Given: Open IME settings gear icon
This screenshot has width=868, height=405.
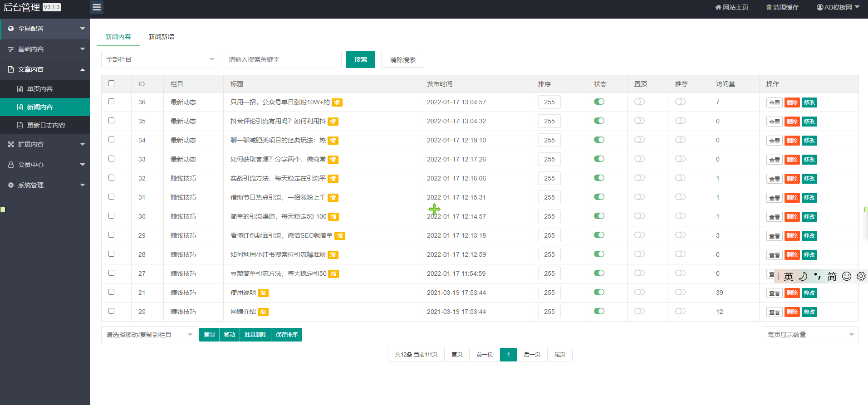Looking at the screenshot, I should tap(861, 276).
